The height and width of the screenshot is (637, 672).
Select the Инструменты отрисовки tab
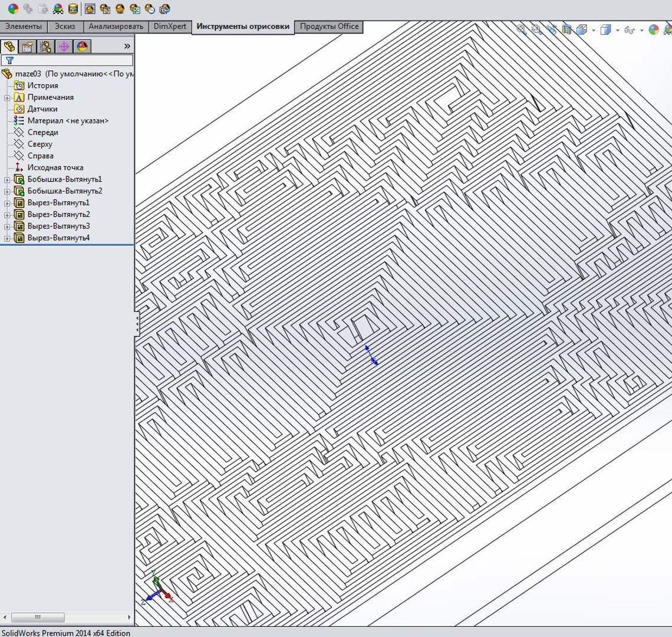pyautogui.click(x=243, y=27)
